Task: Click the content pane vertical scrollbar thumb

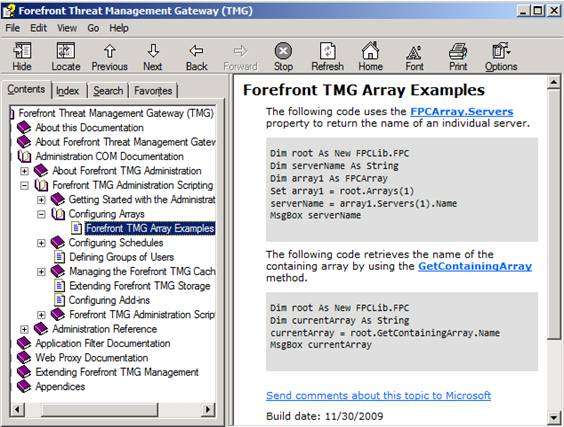Action: tap(554, 214)
